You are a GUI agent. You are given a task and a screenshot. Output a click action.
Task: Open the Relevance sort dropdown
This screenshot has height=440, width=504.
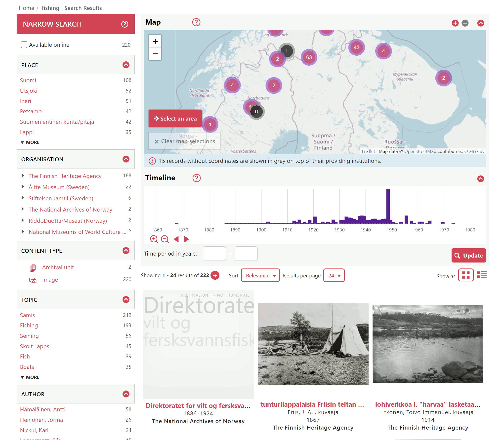[x=260, y=275]
